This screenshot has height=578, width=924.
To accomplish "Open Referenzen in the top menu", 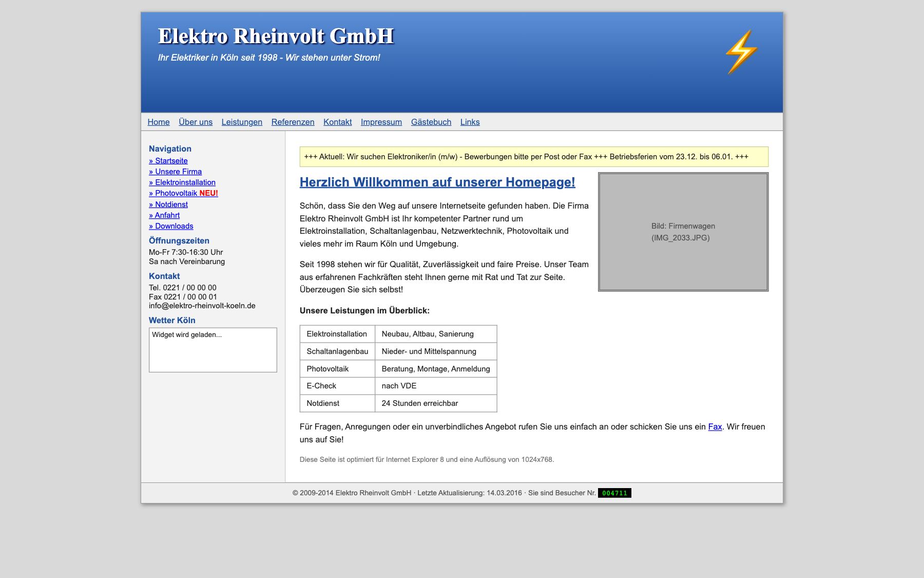I will 293,122.
